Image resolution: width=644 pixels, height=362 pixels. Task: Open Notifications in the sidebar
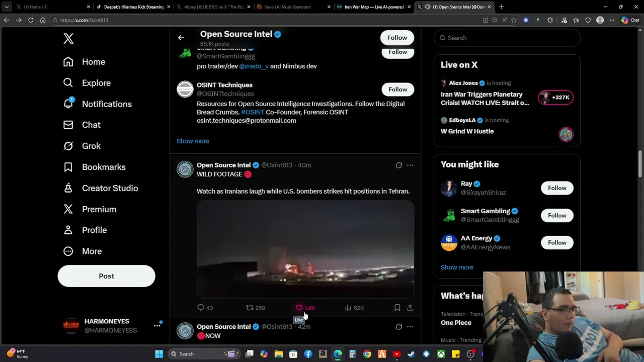[x=97, y=104]
